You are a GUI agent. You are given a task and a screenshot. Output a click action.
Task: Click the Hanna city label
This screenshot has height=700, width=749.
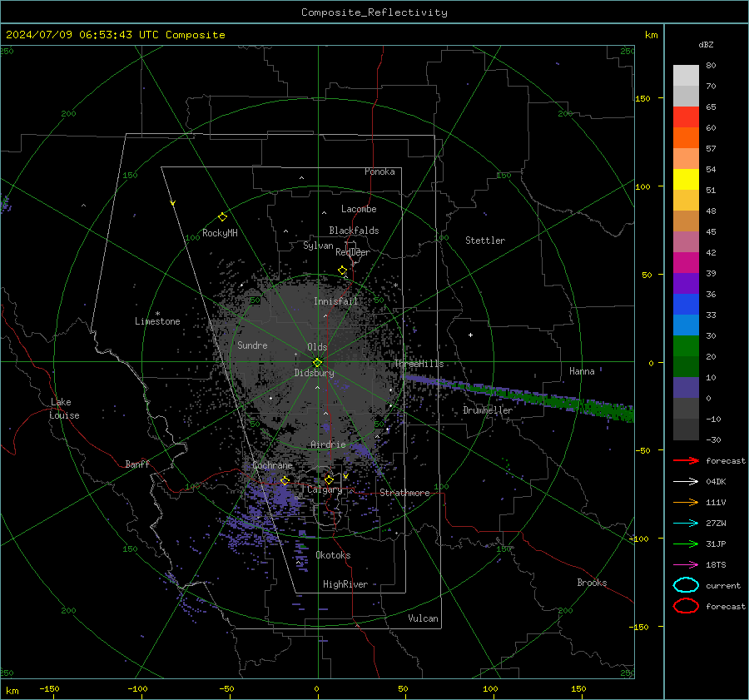pos(582,371)
